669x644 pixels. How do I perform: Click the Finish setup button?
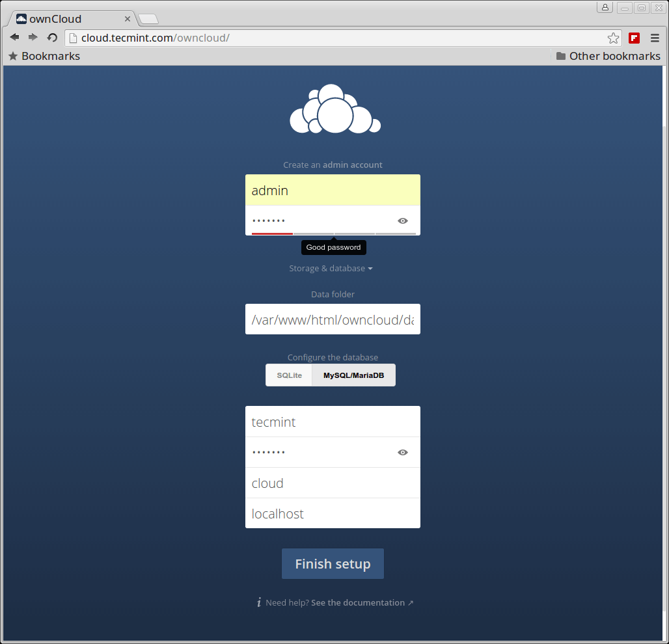tap(333, 563)
